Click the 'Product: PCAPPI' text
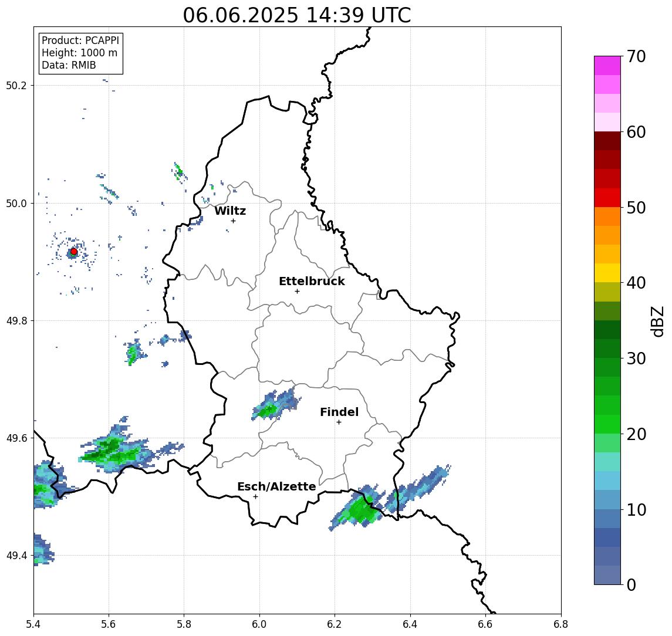The width and height of the screenshot is (672, 636). point(80,40)
